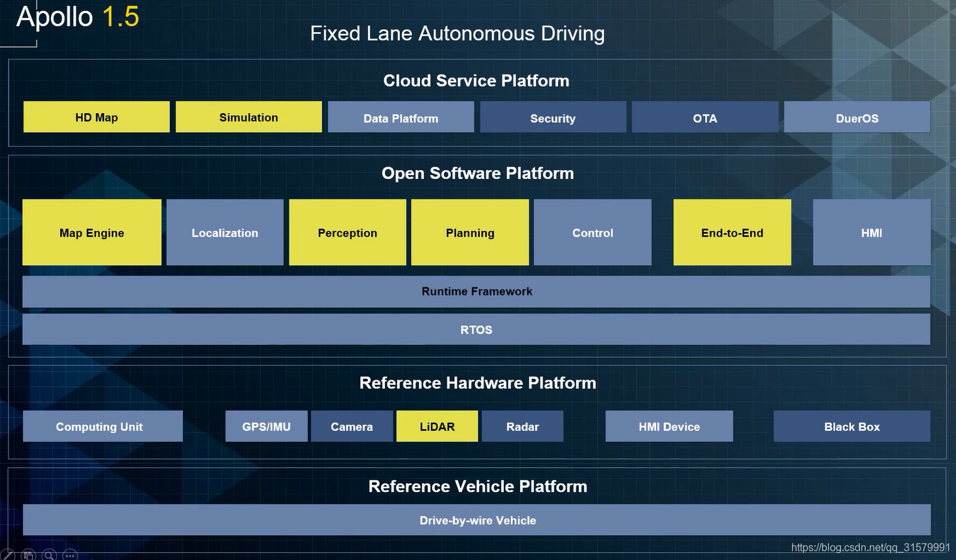Click the Fixed Lane Autonomous Driving title
The height and width of the screenshot is (560, 956).
click(457, 33)
